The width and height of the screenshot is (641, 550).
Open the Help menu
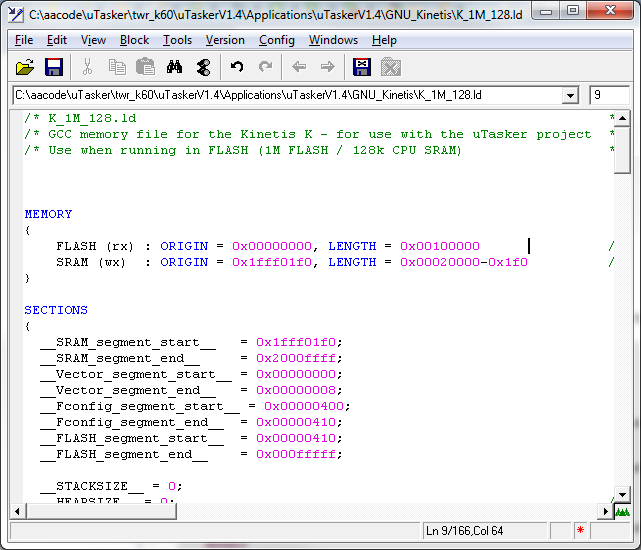coord(384,40)
